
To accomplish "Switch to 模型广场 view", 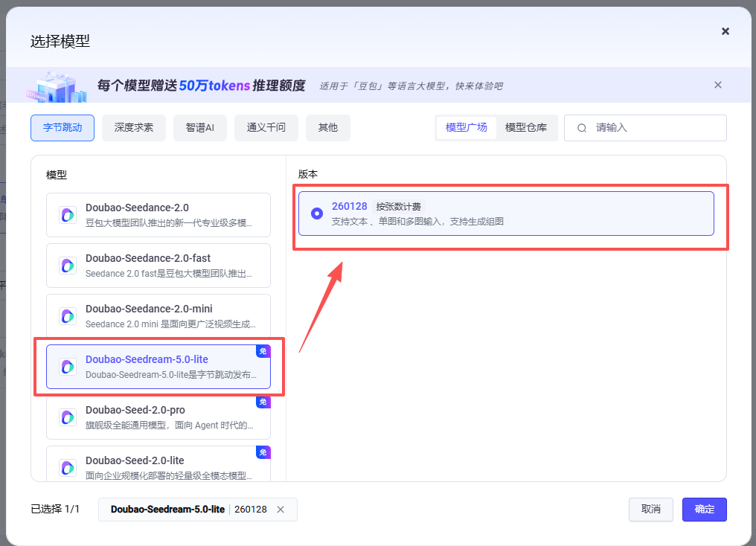I will point(467,128).
